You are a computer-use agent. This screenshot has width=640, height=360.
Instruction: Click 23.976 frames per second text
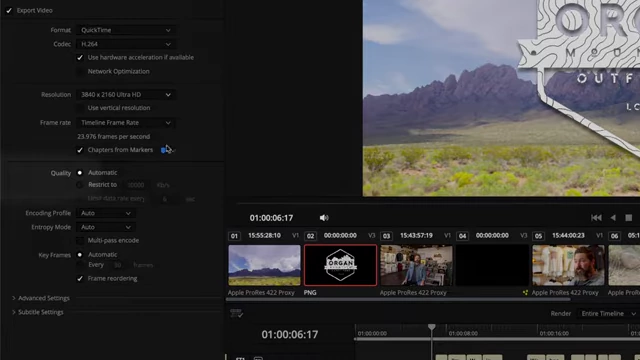coord(113,137)
